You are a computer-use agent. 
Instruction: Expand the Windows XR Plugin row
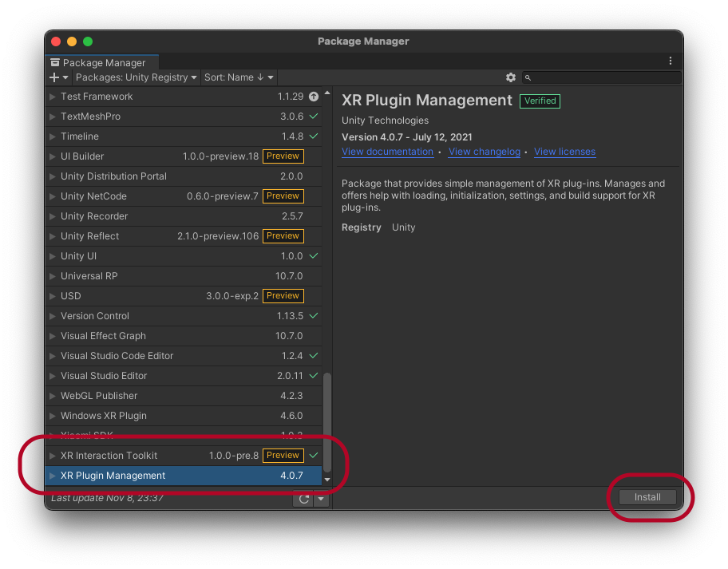point(53,416)
